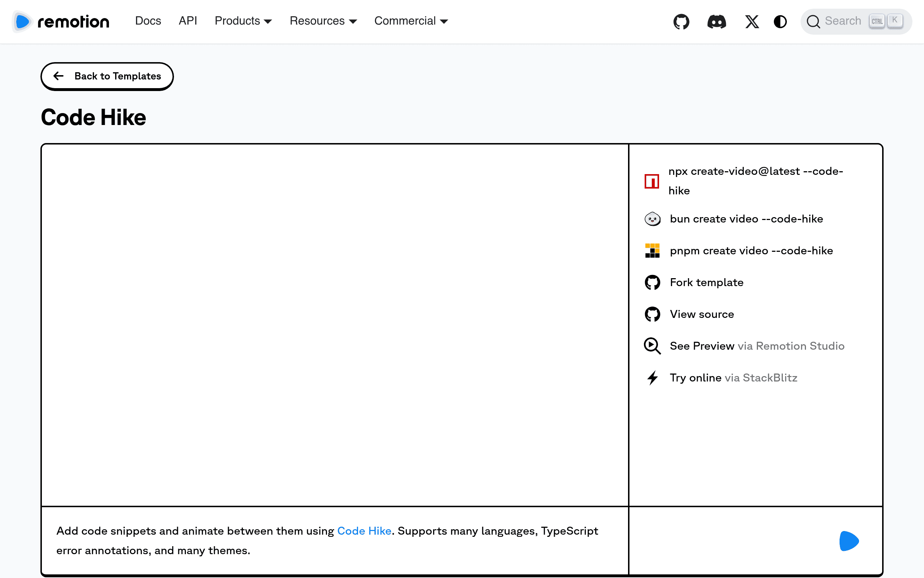This screenshot has width=924, height=578.
Task: Open the Docs nav item
Action: coord(148,21)
